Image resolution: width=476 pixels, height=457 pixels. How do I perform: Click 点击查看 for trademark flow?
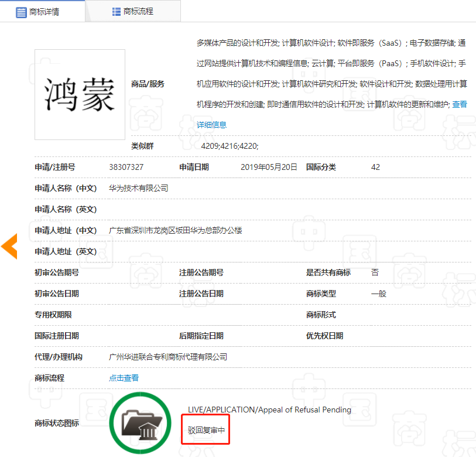tap(124, 378)
